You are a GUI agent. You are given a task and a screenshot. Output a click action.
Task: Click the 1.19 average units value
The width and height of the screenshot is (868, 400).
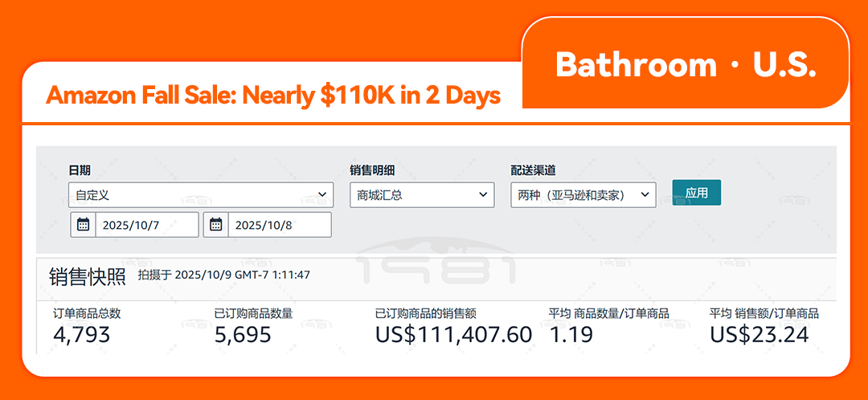pyautogui.click(x=571, y=334)
